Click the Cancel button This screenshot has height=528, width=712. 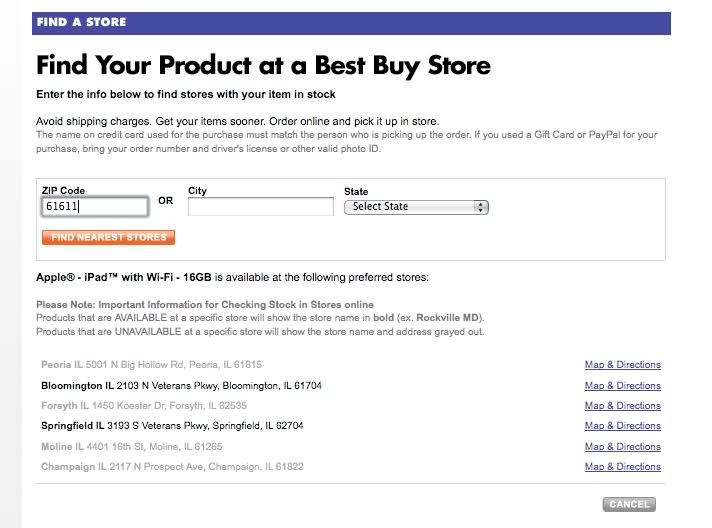629,504
